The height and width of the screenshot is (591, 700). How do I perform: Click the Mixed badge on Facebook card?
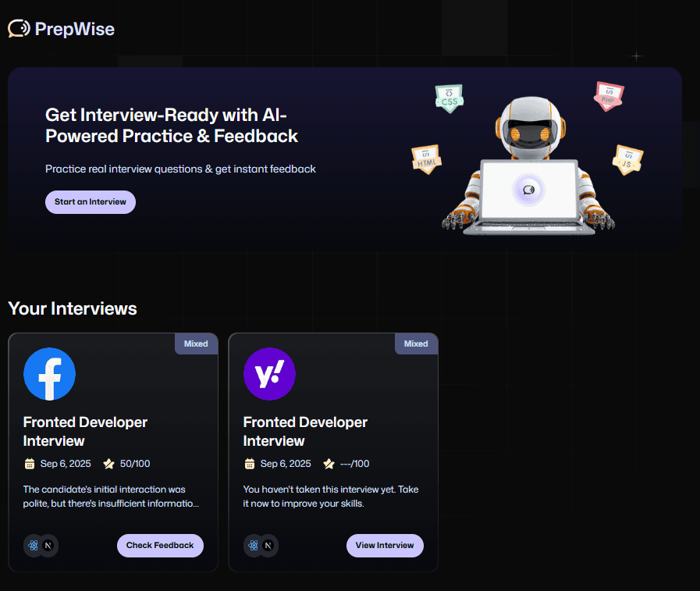[x=196, y=344]
